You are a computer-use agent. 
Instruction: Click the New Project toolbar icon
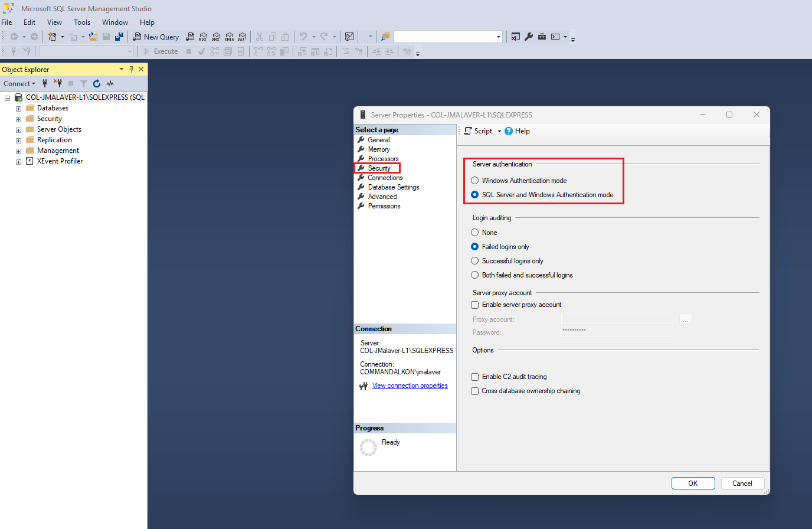click(x=53, y=37)
